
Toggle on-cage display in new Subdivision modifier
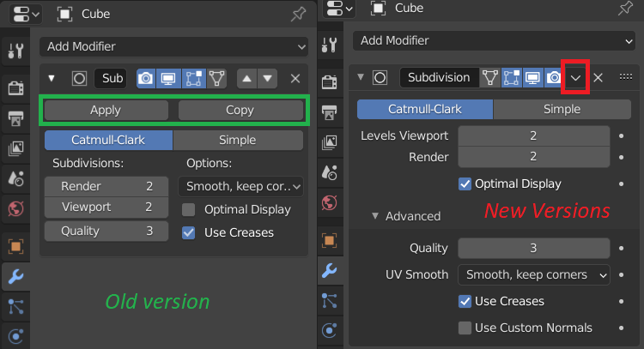click(x=490, y=77)
